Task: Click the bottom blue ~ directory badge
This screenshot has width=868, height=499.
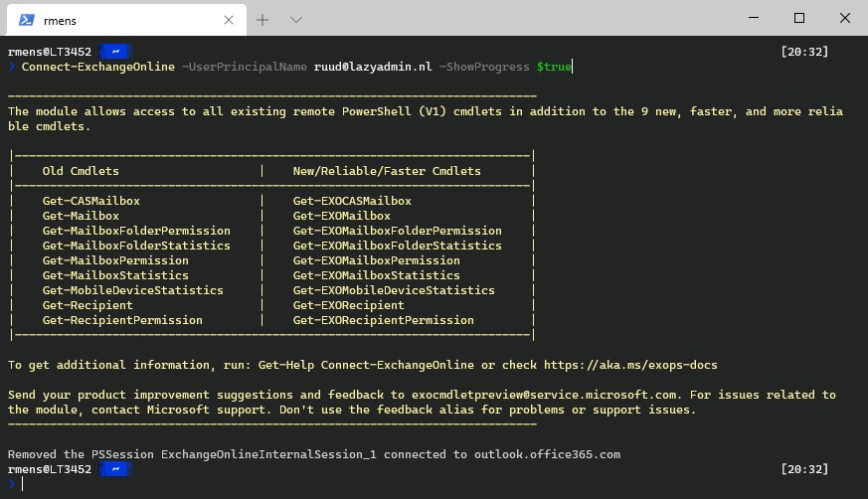Action: click(x=115, y=470)
